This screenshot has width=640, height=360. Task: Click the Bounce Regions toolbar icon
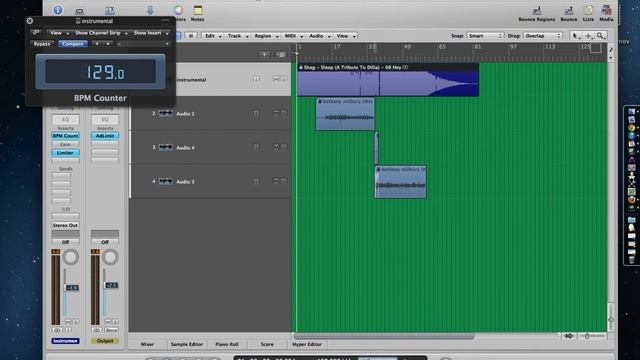[537, 13]
